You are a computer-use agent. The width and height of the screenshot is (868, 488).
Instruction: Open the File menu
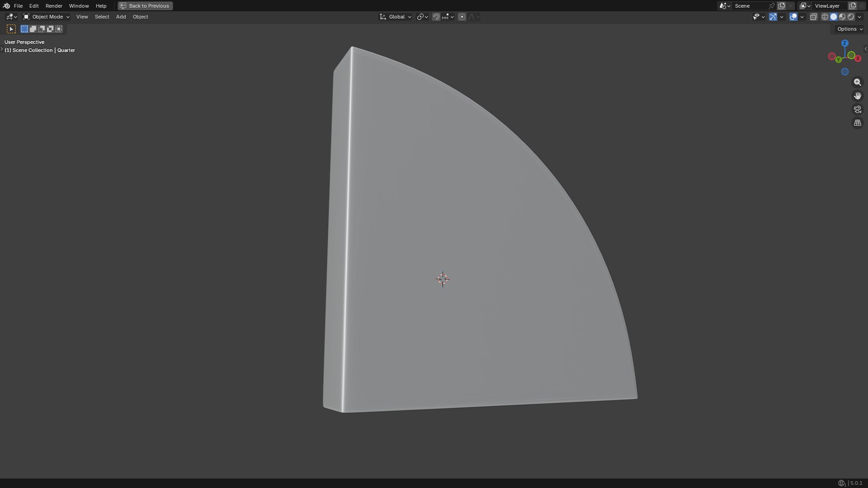point(18,6)
